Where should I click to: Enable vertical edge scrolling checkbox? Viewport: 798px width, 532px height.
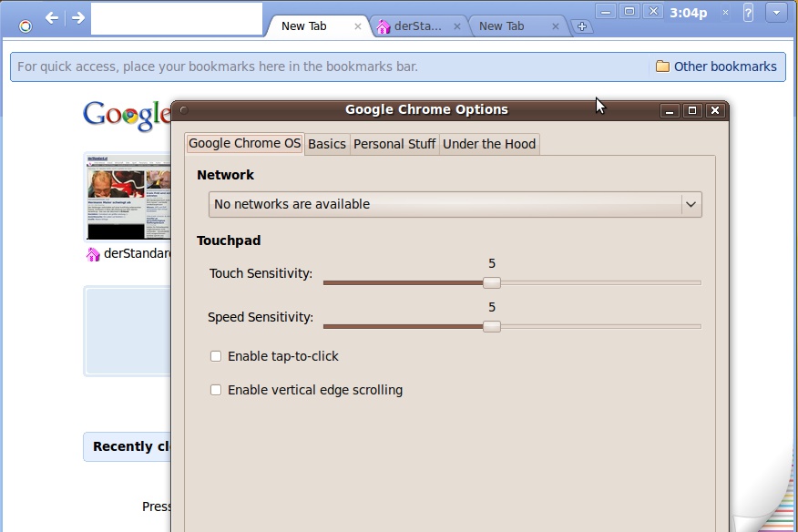216,390
